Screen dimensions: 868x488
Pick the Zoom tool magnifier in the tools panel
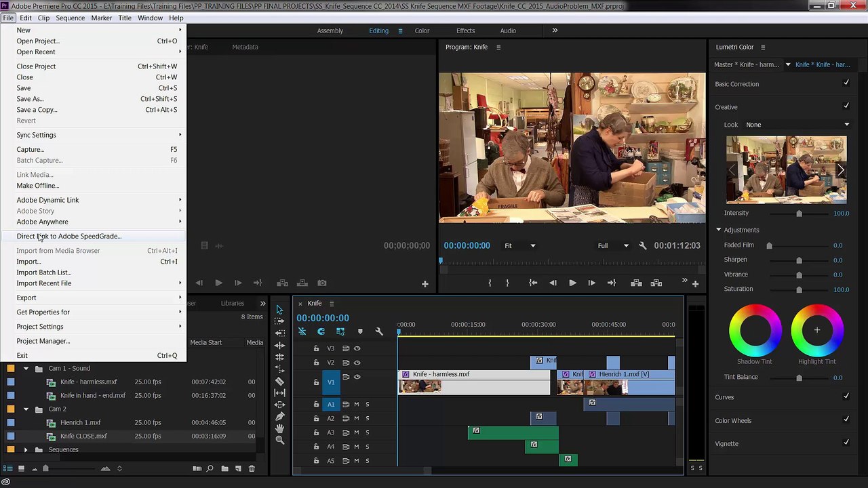pyautogui.click(x=279, y=440)
